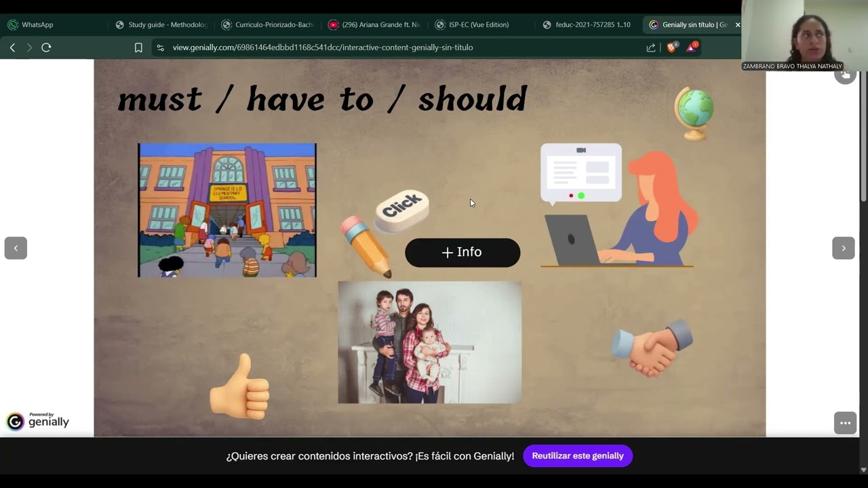The width and height of the screenshot is (868, 488).
Task: Click 'must / have to / should' title
Action: [x=322, y=100]
